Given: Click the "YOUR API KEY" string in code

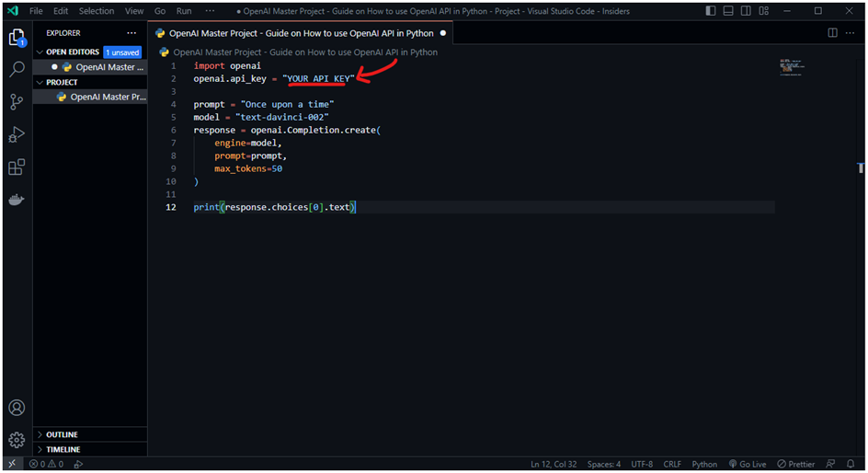Looking at the screenshot, I should click(x=318, y=78).
